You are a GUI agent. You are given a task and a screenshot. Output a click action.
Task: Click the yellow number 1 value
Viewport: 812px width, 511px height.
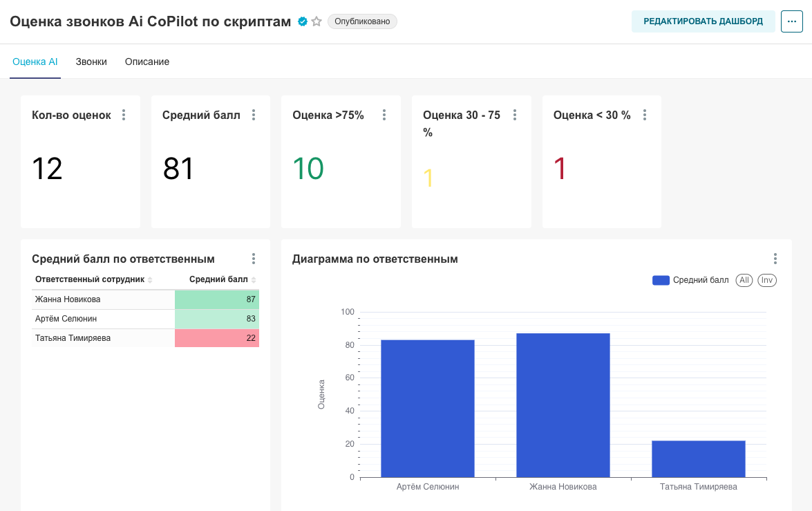point(428,178)
